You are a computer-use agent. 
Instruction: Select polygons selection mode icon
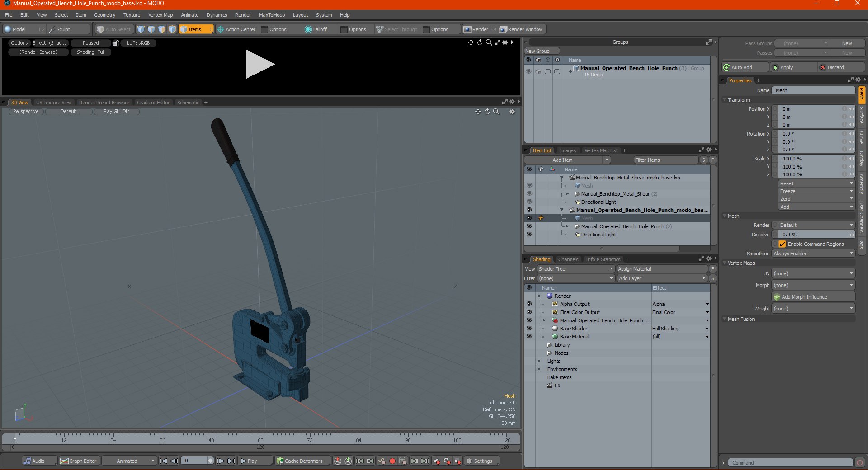pyautogui.click(x=161, y=29)
